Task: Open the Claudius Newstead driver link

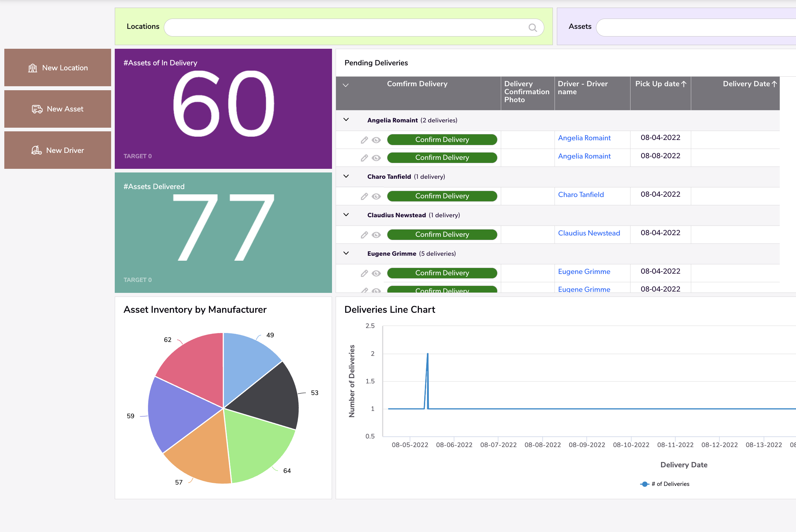Action: pyautogui.click(x=589, y=233)
